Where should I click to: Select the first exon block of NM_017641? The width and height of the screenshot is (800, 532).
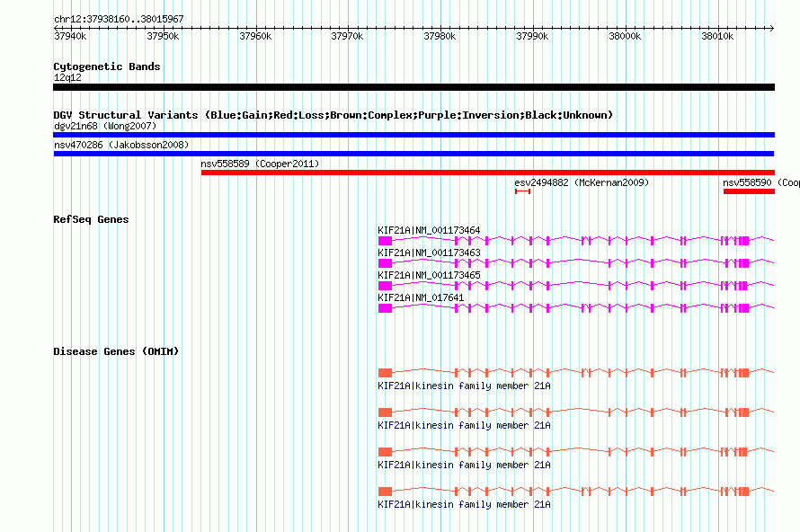386,308
